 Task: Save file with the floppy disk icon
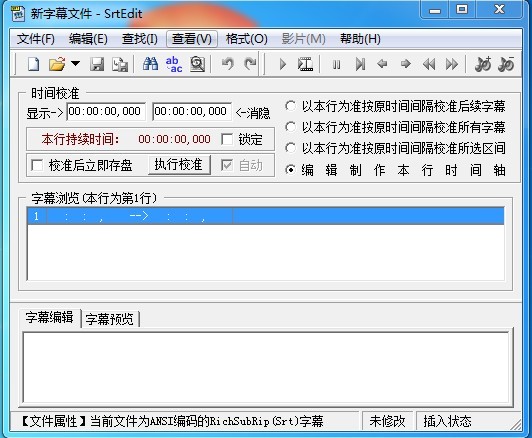(97, 64)
